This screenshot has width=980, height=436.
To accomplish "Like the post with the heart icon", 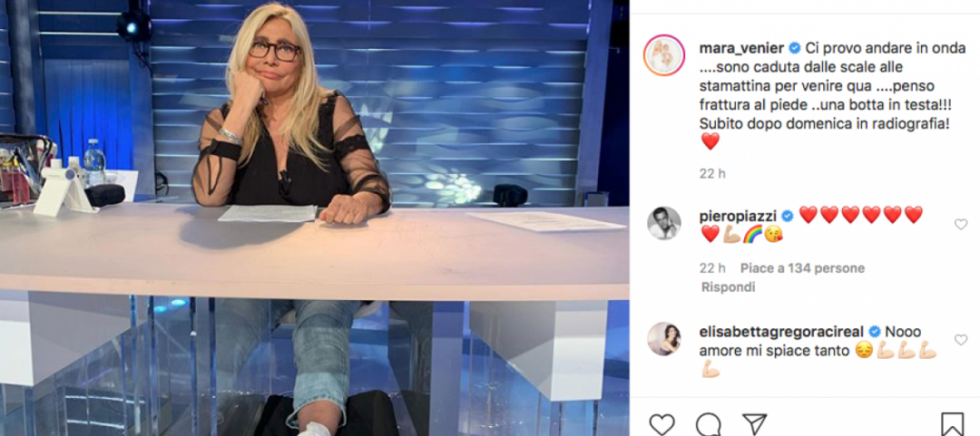I will tap(661, 425).
